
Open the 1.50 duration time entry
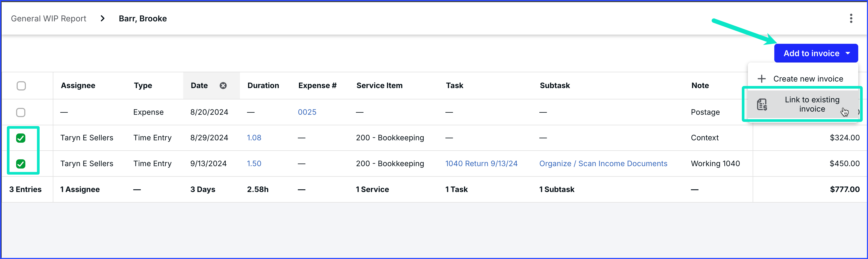[x=254, y=164]
